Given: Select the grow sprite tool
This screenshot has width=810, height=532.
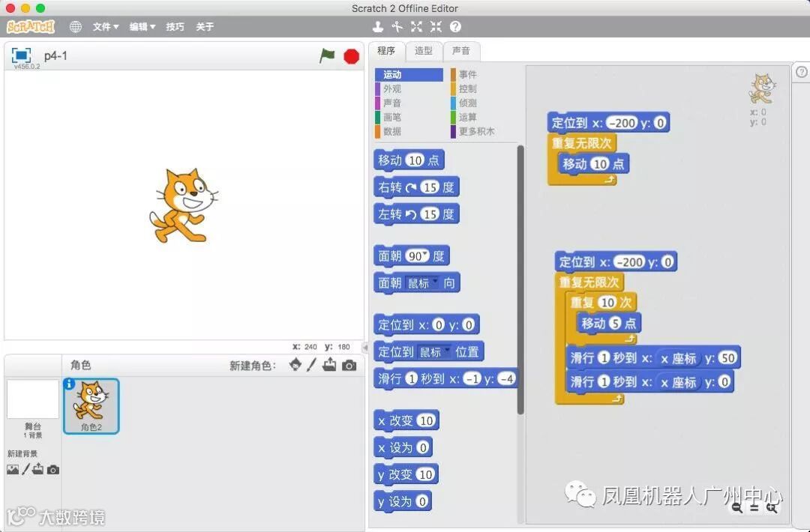Looking at the screenshot, I should point(416,27).
